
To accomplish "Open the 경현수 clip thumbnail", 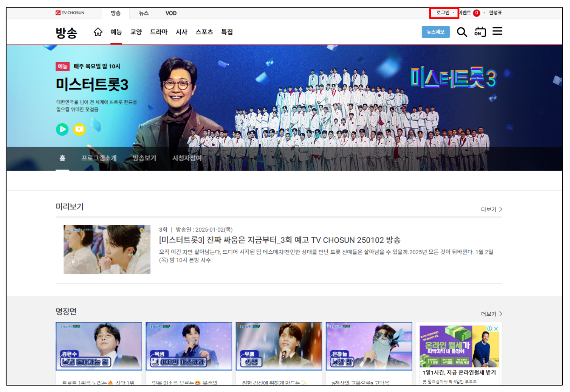I will click(x=99, y=346).
